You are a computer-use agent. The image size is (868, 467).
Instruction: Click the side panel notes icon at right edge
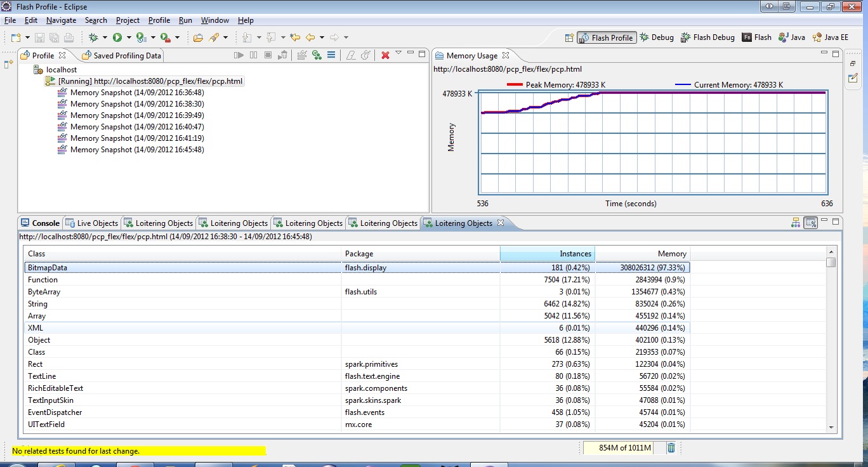(x=853, y=78)
